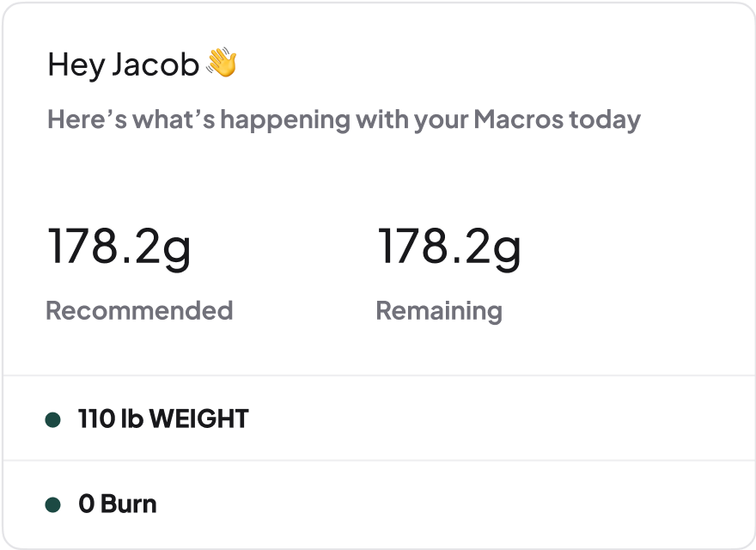Click the word Burn

coord(129,504)
